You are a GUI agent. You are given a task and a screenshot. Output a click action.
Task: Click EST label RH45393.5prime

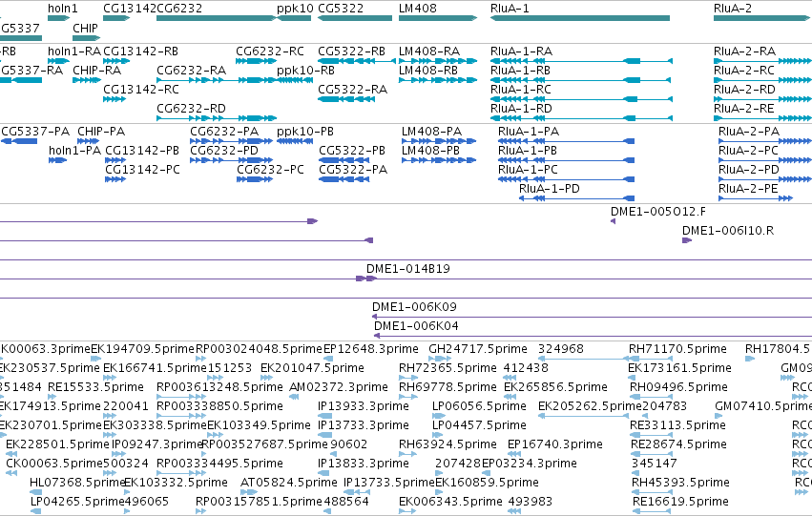[681, 483]
